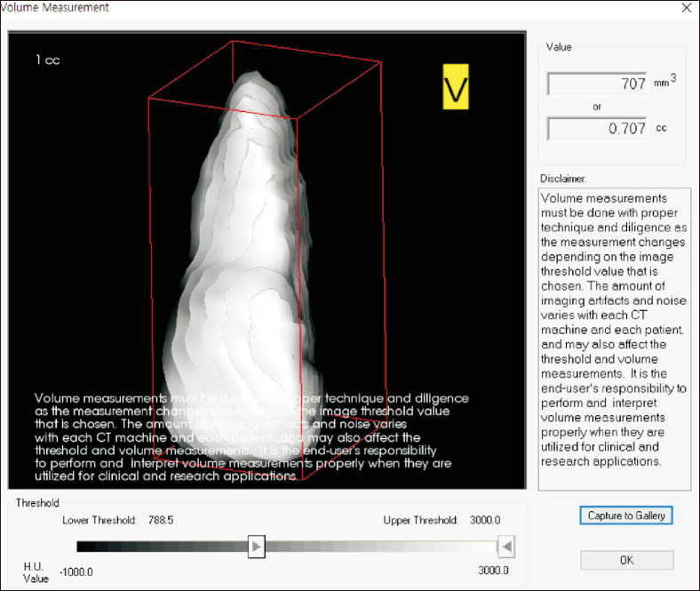Click the mm³ volume value field showing 707
700x591 pixels.
(599, 84)
